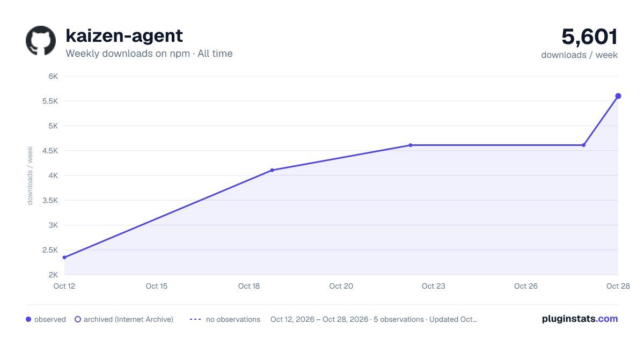Click the 5,601 download count
Image resolution: width=644 pixels, height=338 pixels.
pyautogui.click(x=590, y=37)
